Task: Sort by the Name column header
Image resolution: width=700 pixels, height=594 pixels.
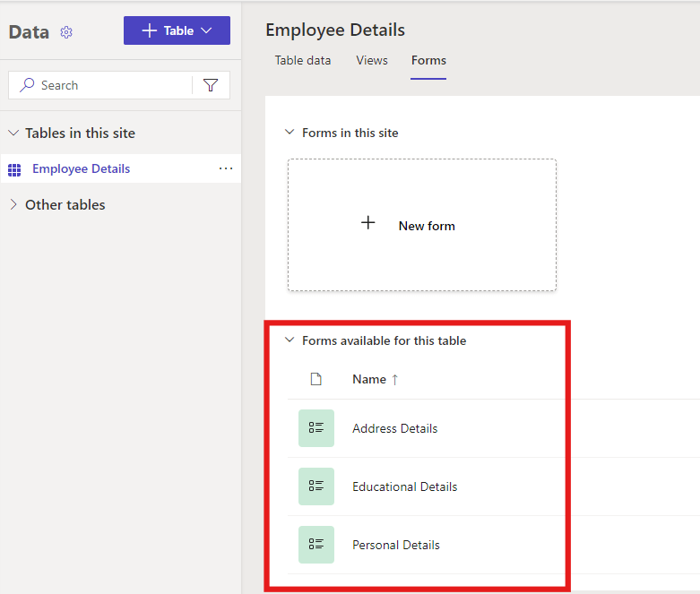Action: (369, 379)
